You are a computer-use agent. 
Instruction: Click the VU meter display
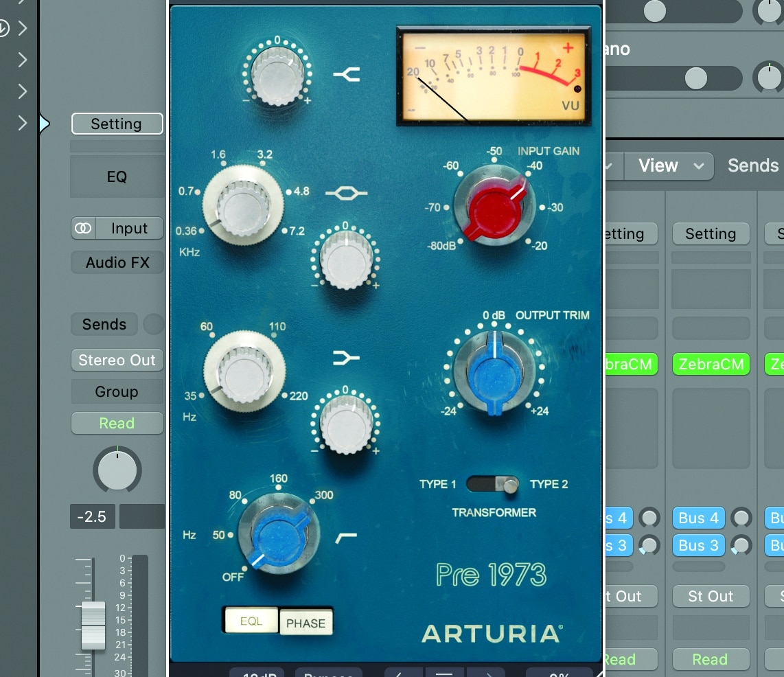(x=494, y=76)
